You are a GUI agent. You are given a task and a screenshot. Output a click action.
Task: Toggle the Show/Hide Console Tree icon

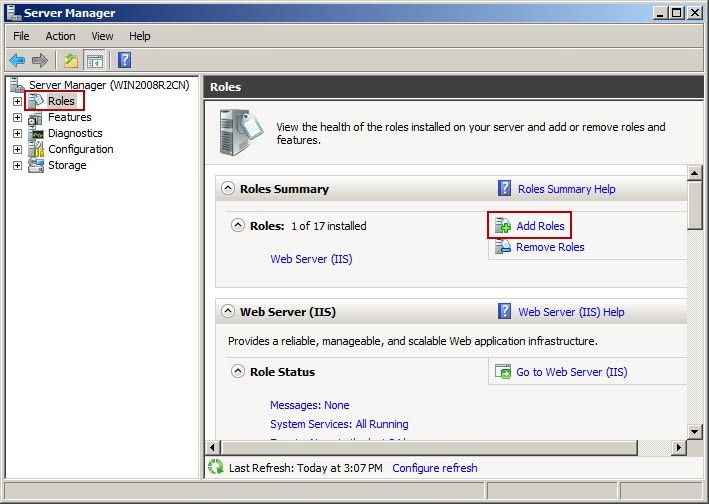point(95,60)
